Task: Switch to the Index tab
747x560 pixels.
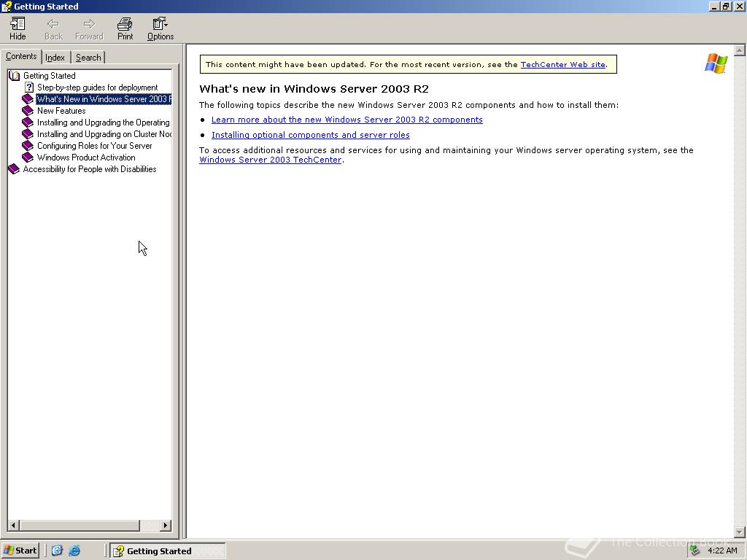Action: tap(55, 58)
